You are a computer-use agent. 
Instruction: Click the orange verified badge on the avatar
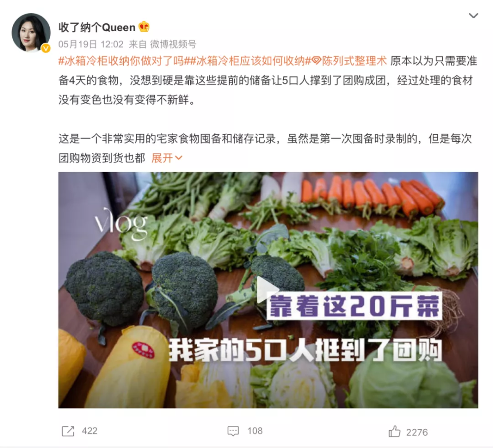[x=46, y=48]
